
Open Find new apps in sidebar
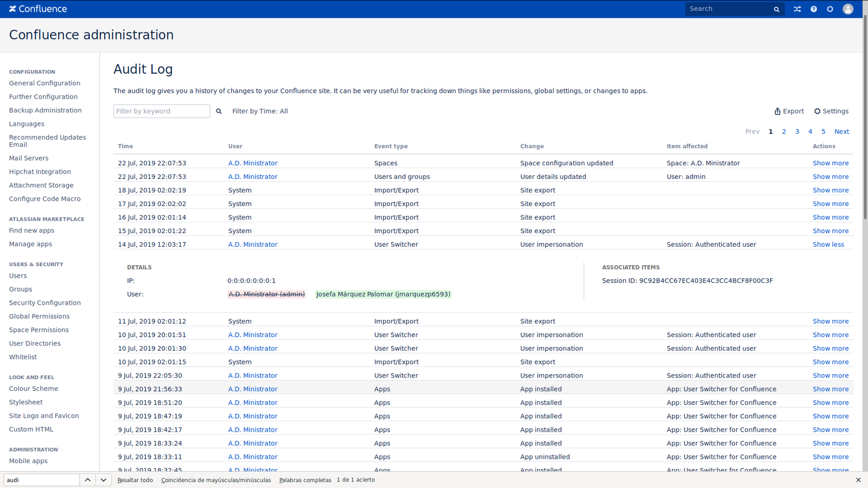click(x=31, y=230)
